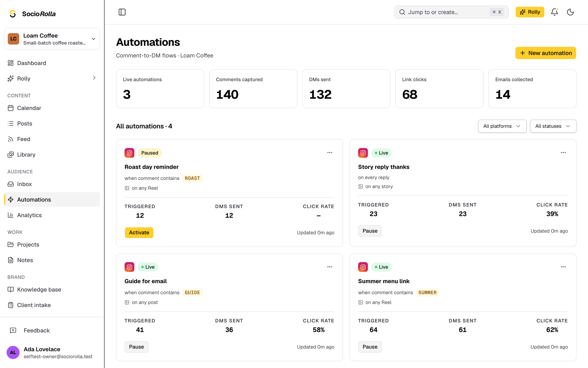Screen dimensions: 588x368
Task: Open Client intake in sidebar
Action: 52,305
